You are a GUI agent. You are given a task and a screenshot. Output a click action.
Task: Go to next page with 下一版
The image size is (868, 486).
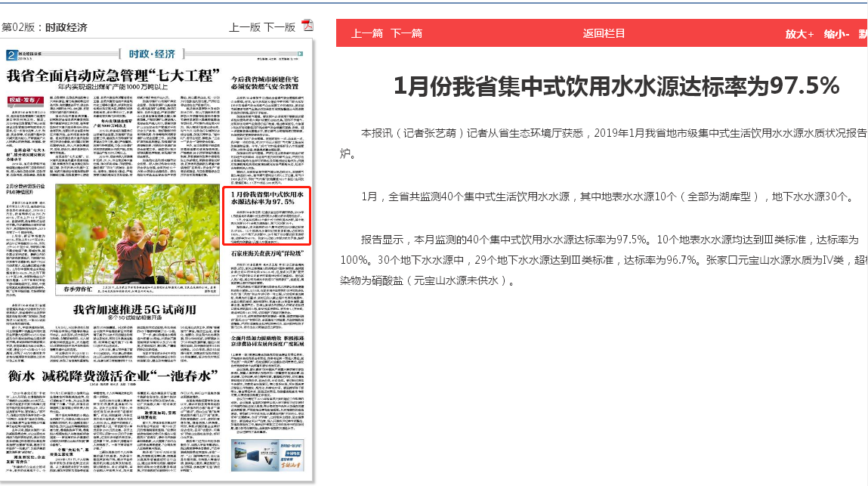280,27
